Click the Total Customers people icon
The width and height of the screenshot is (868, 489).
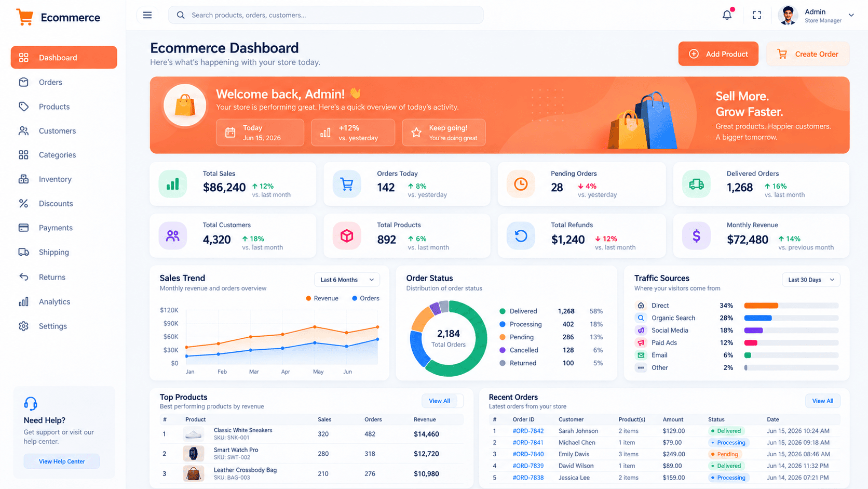point(172,236)
